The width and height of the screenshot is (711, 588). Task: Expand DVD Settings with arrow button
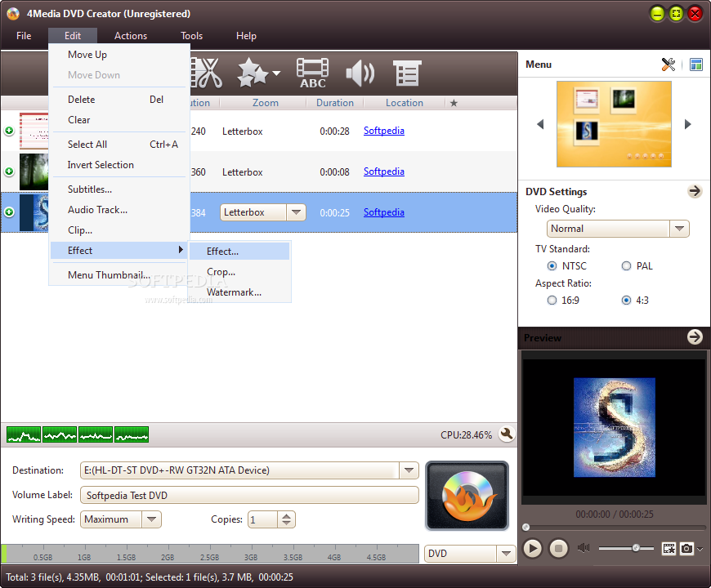click(x=695, y=191)
